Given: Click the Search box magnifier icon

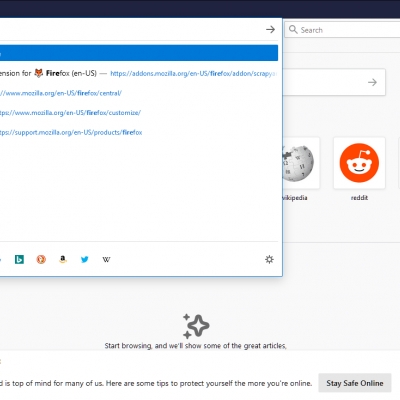Looking at the screenshot, I should tap(293, 30).
